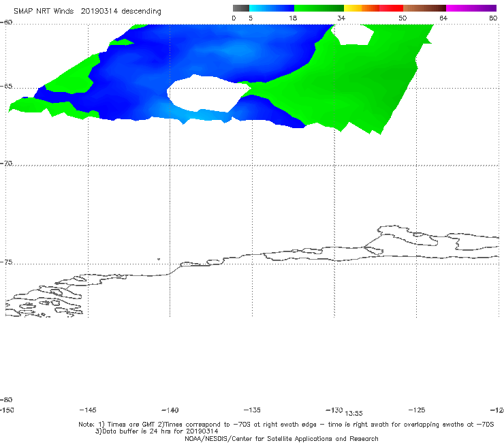Click the '50' color scale label
The width and height of the screenshot is (504, 443).
tap(403, 18)
